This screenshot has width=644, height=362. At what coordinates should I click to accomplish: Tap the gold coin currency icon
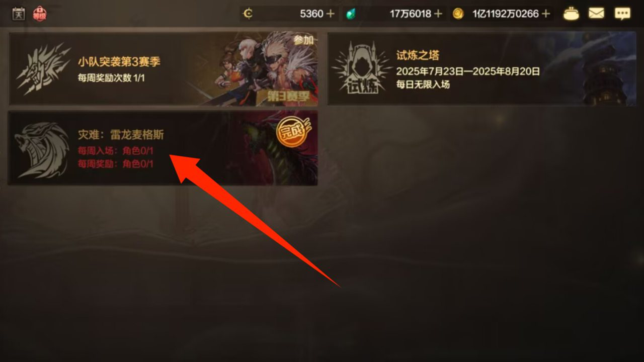(458, 14)
